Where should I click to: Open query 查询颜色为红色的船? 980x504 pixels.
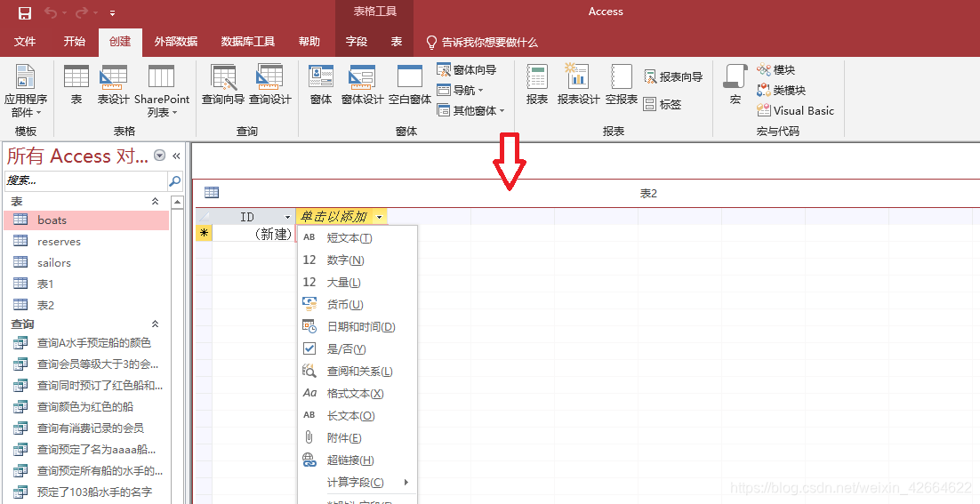pyautogui.click(x=86, y=406)
